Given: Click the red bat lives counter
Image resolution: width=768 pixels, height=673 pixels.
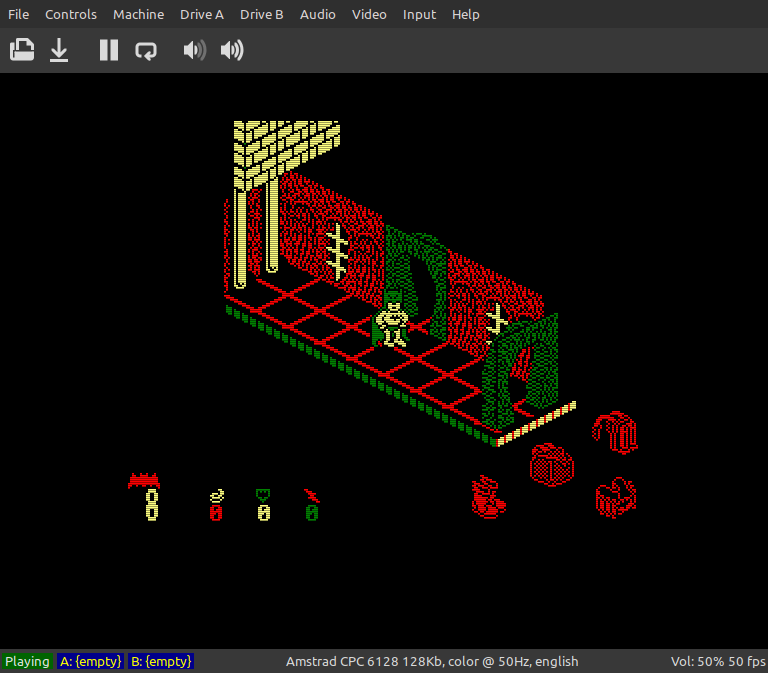Looking at the screenshot, I should [x=144, y=496].
